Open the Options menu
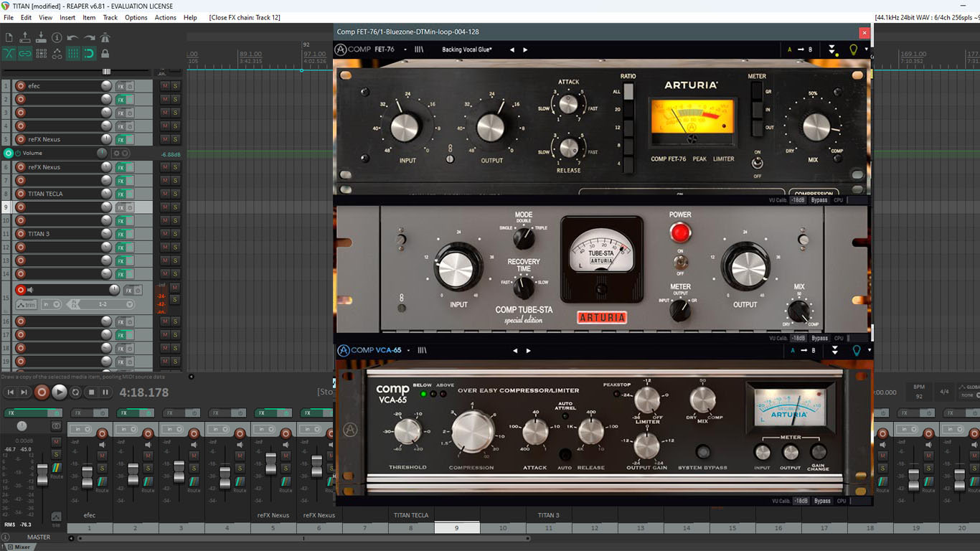Viewport: 980px width, 551px height. click(x=136, y=17)
